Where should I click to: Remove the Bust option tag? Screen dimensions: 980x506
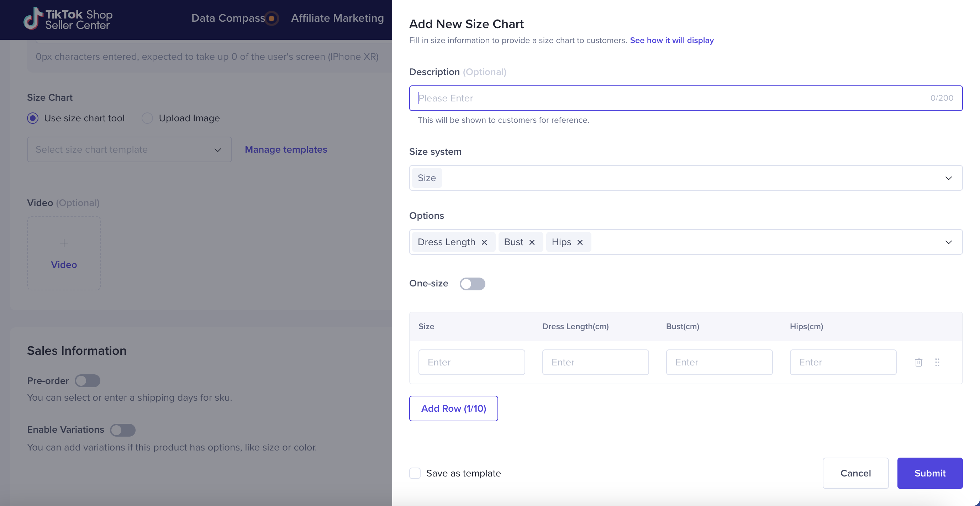click(532, 242)
